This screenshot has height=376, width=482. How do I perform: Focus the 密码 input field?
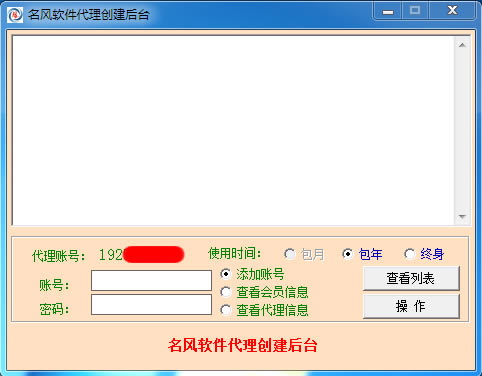[x=151, y=304]
